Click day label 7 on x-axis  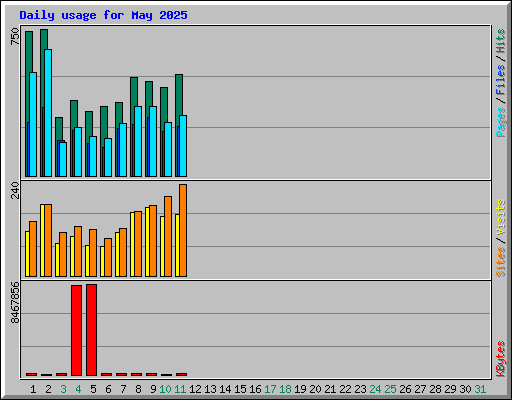pos(123,389)
